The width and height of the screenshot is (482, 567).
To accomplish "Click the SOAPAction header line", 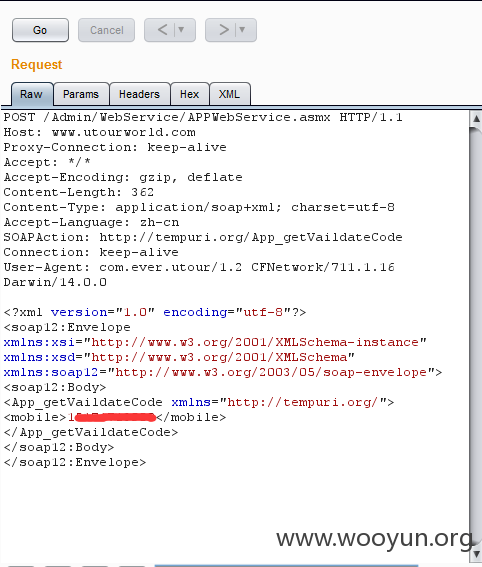I will [203, 237].
